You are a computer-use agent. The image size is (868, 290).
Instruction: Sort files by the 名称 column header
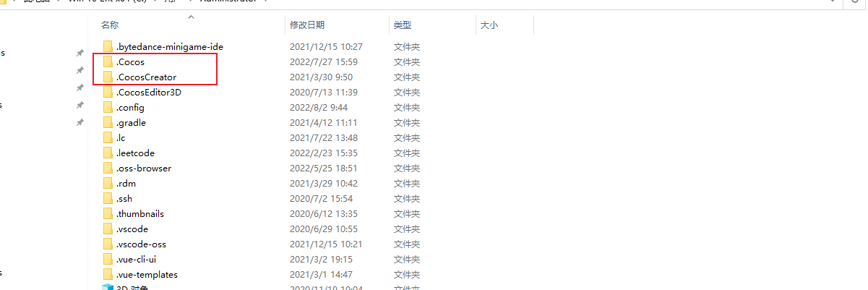pos(110,25)
